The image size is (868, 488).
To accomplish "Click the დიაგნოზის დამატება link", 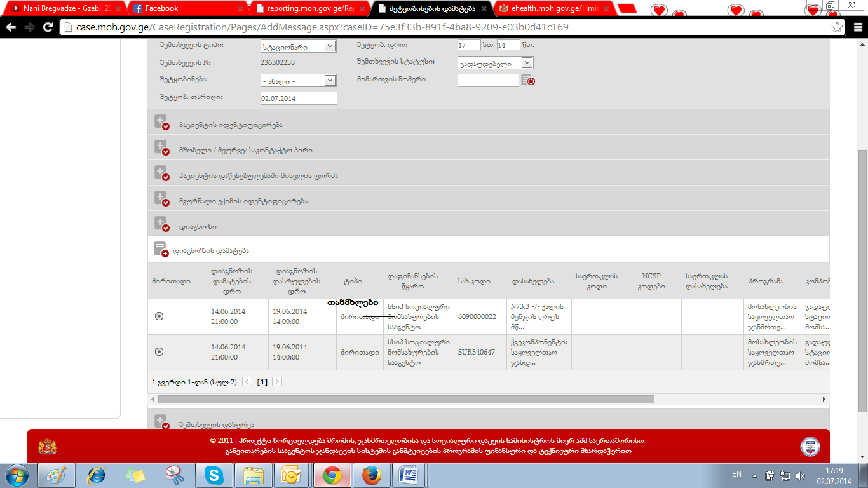I will click(x=211, y=251).
